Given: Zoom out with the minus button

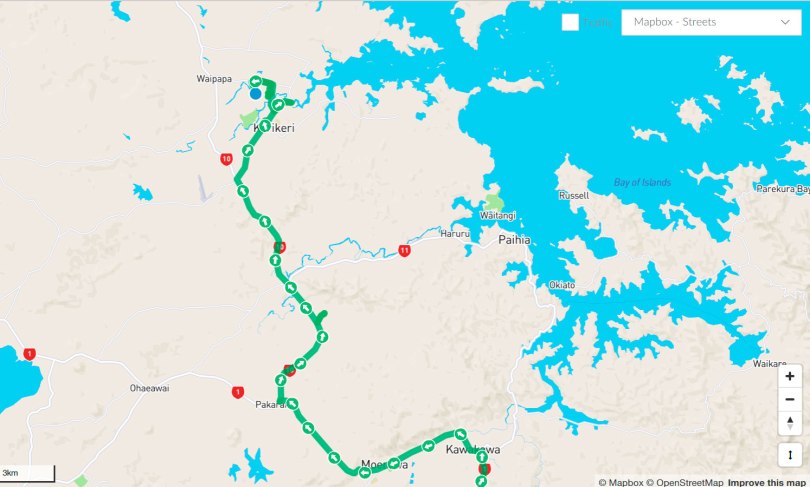Looking at the screenshot, I should point(789,399).
